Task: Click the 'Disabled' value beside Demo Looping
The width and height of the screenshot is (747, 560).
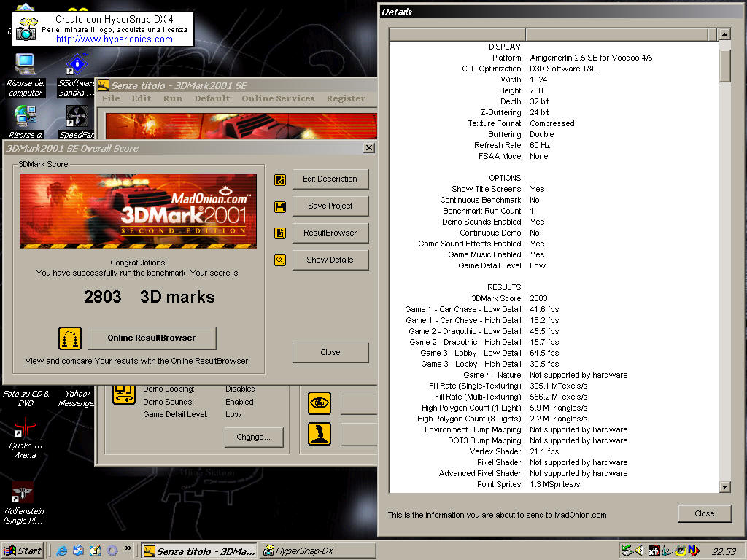Action: coord(241,389)
